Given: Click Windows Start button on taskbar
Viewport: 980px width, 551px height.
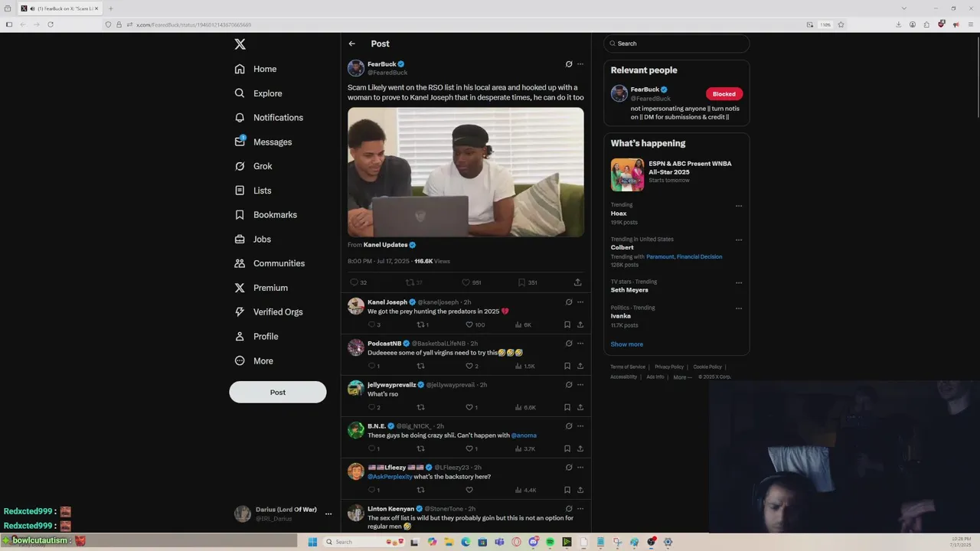Looking at the screenshot, I should 312,542.
